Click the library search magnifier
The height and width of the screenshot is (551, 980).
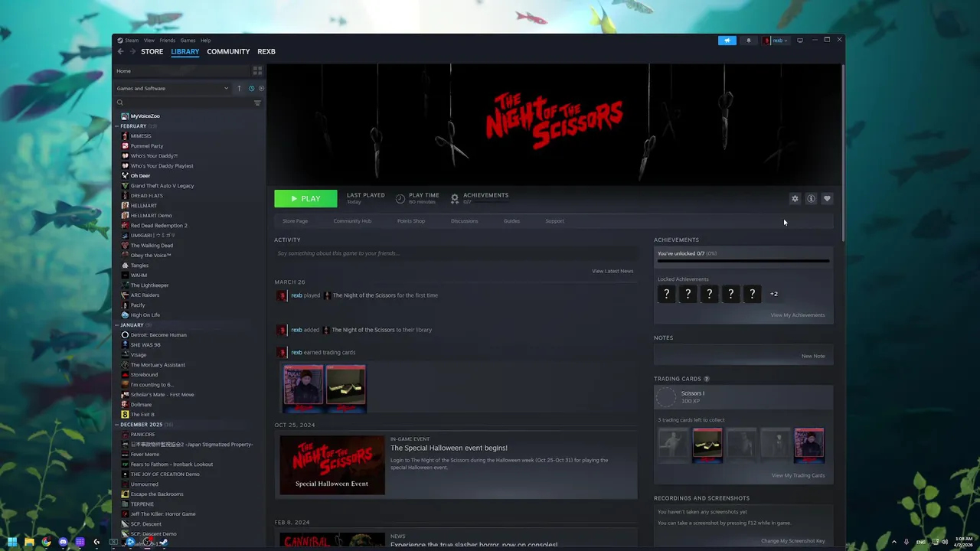tap(120, 103)
